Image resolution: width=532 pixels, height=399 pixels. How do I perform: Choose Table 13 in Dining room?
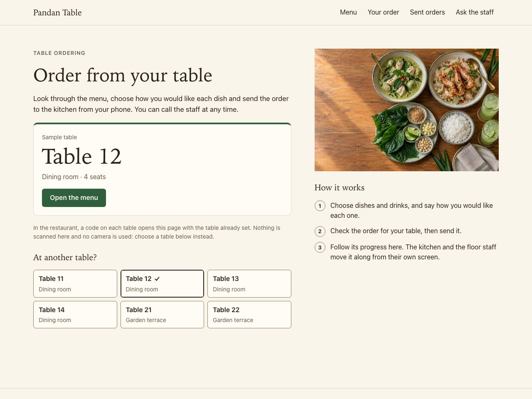click(x=249, y=284)
